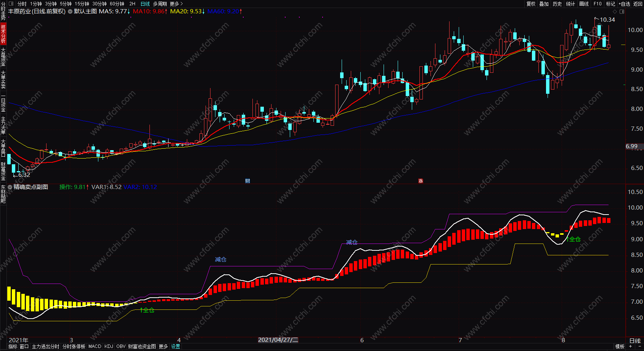Open the 历史 history button
Viewport: 644px width, 351px height.
pyautogui.click(x=557, y=4)
